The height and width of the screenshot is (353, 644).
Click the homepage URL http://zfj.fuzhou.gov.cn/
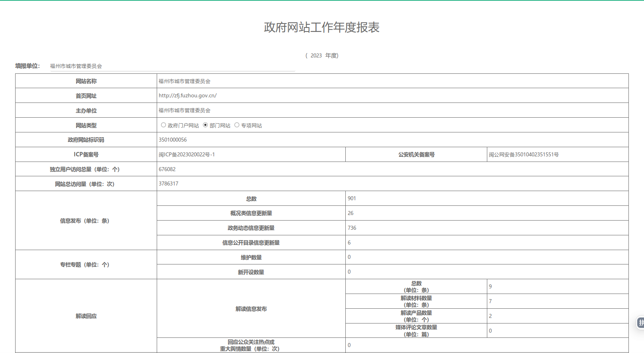(x=187, y=96)
